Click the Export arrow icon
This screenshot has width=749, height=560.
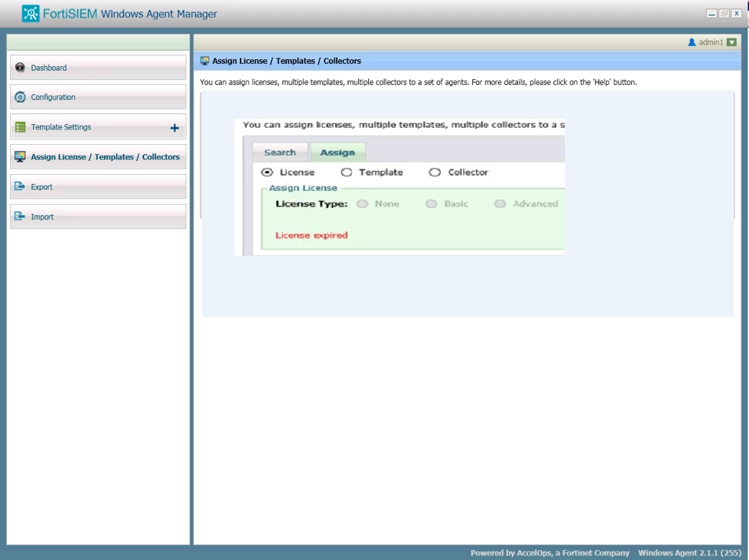click(x=19, y=186)
